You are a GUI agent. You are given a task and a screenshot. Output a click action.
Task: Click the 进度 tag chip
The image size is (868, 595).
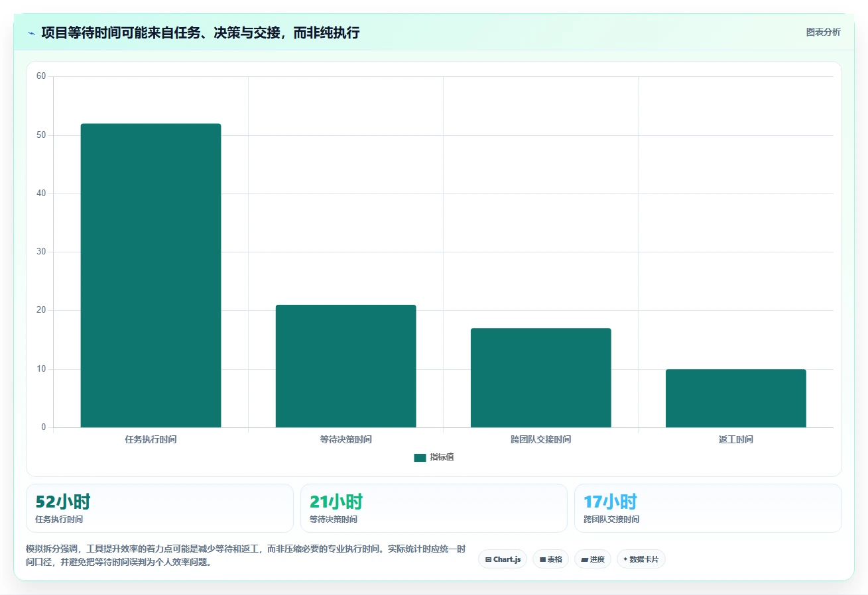[x=593, y=559]
